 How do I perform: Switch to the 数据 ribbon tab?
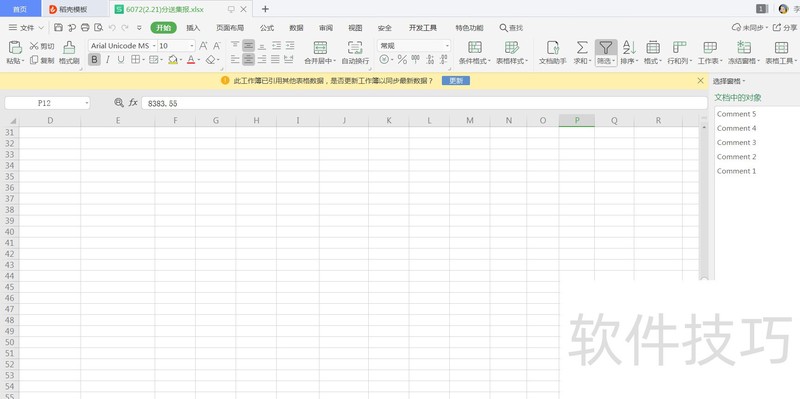(x=296, y=28)
